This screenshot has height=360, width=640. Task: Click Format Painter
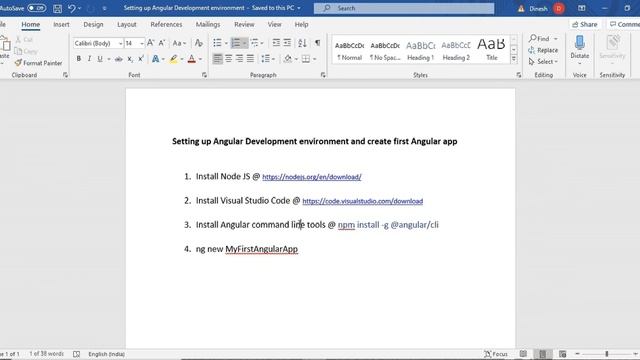pyautogui.click(x=39, y=63)
